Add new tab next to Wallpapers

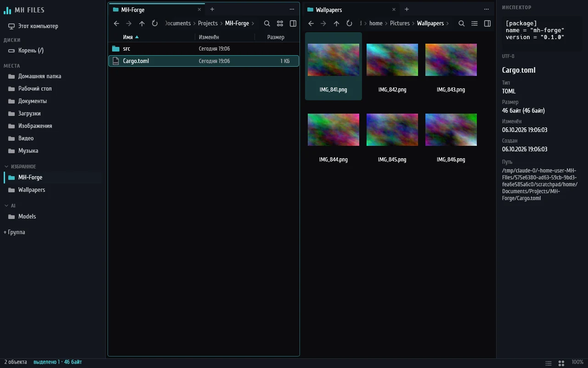point(407,9)
